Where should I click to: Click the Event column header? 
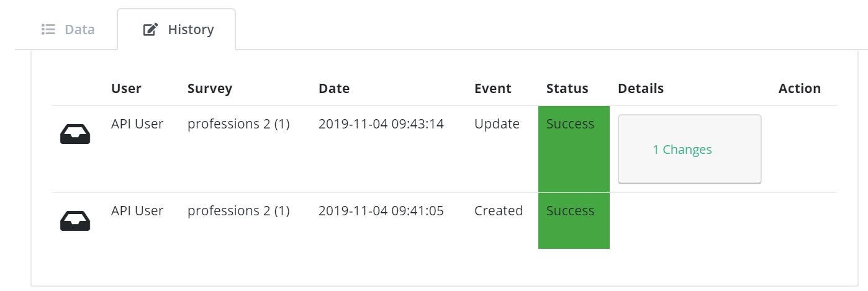point(493,89)
